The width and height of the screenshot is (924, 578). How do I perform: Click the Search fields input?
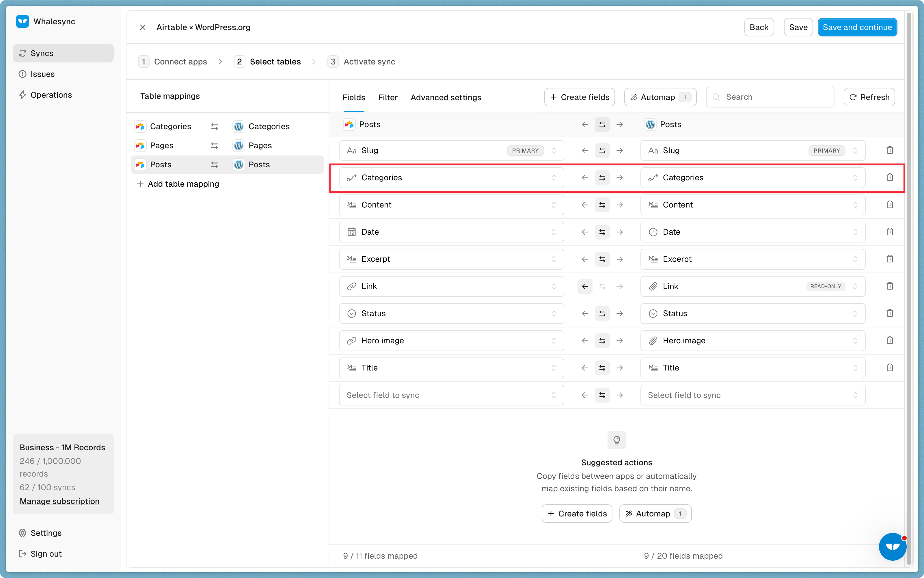click(x=770, y=97)
